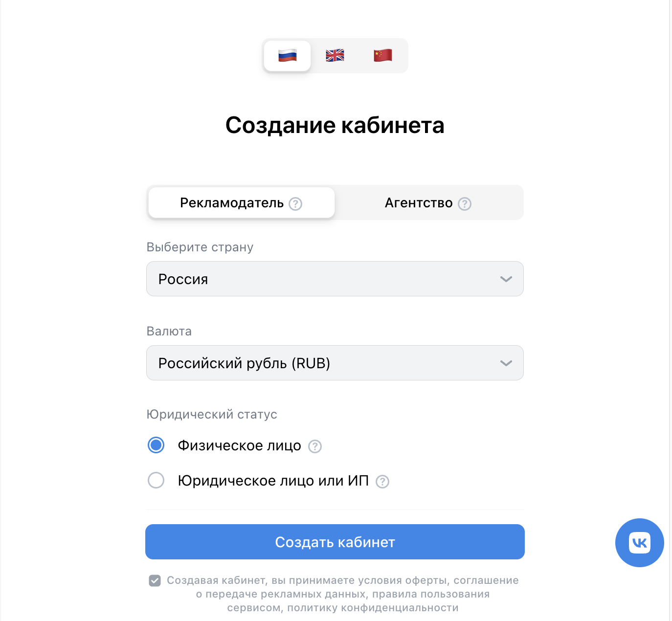Select the Физическое лицо radio button
Image resolution: width=672 pixels, height=621 pixels.
pyautogui.click(x=156, y=445)
